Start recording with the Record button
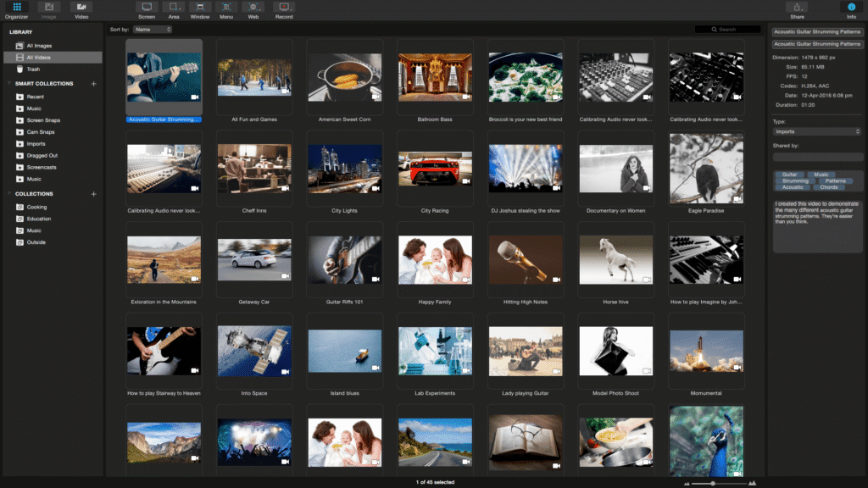 point(284,9)
